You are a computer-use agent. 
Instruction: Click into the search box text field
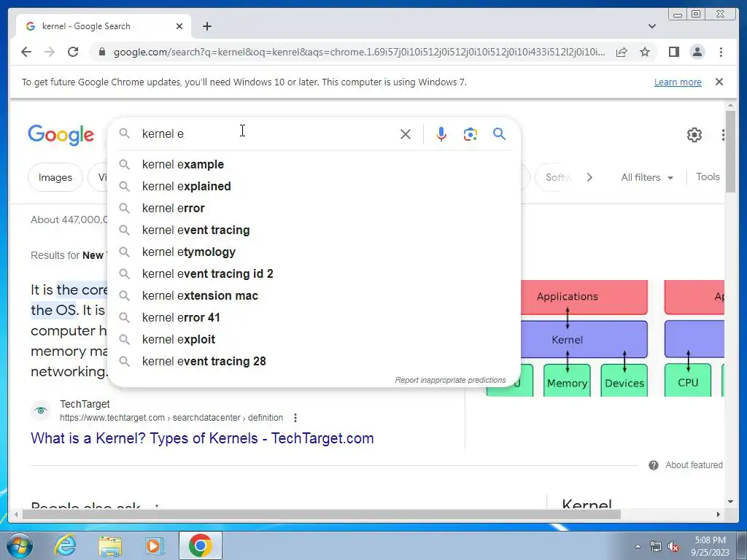click(x=267, y=134)
